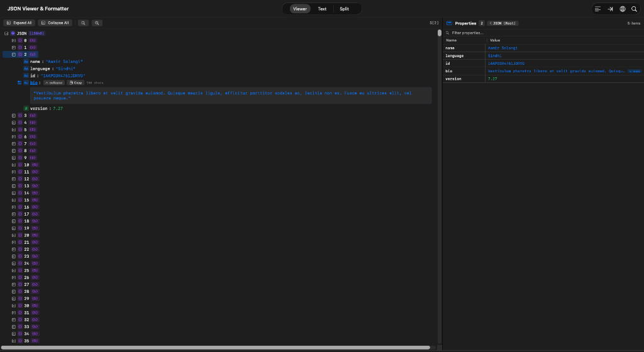Image resolution: width=644 pixels, height=352 pixels.
Task: Click the object braces icon of node 2
Action: tap(20, 55)
